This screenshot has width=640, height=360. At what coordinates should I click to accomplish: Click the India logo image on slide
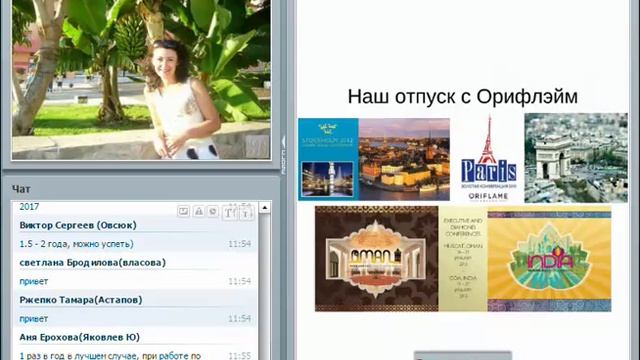549,259
